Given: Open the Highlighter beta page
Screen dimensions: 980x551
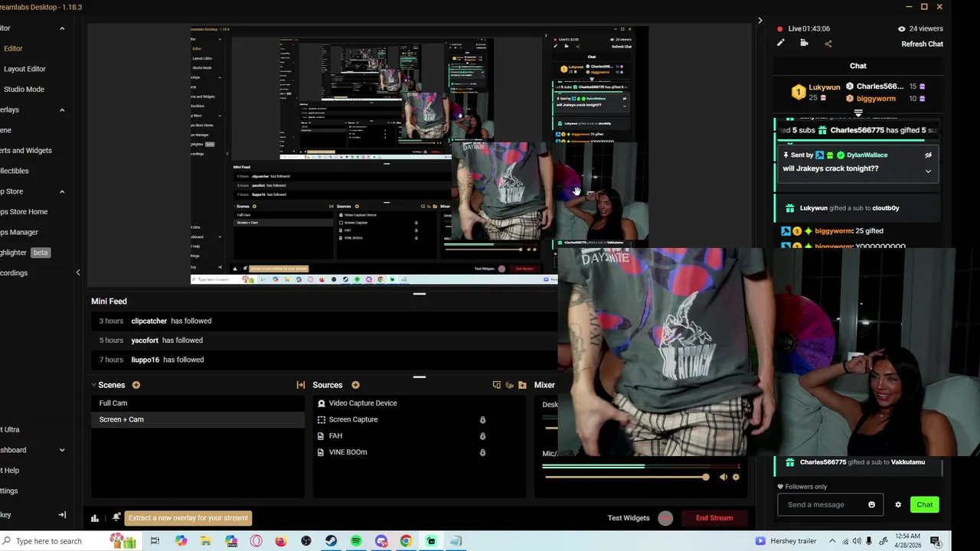Looking at the screenshot, I should (24, 253).
